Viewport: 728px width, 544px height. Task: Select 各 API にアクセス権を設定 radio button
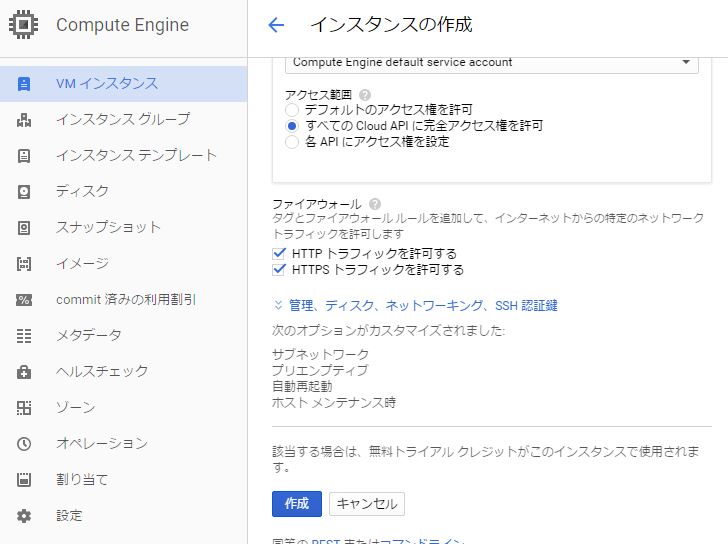click(292, 142)
